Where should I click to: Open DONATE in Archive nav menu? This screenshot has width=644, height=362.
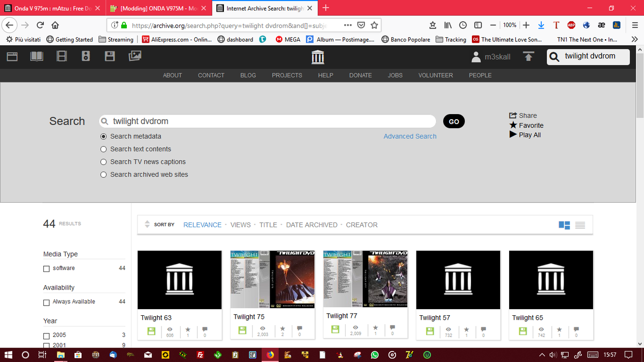click(361, 75)
